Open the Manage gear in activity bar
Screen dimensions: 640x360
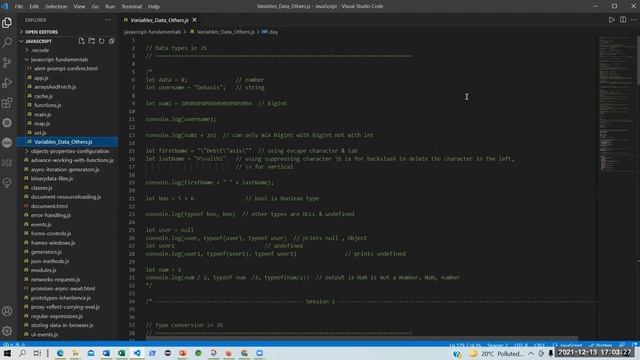pos(7,331)
